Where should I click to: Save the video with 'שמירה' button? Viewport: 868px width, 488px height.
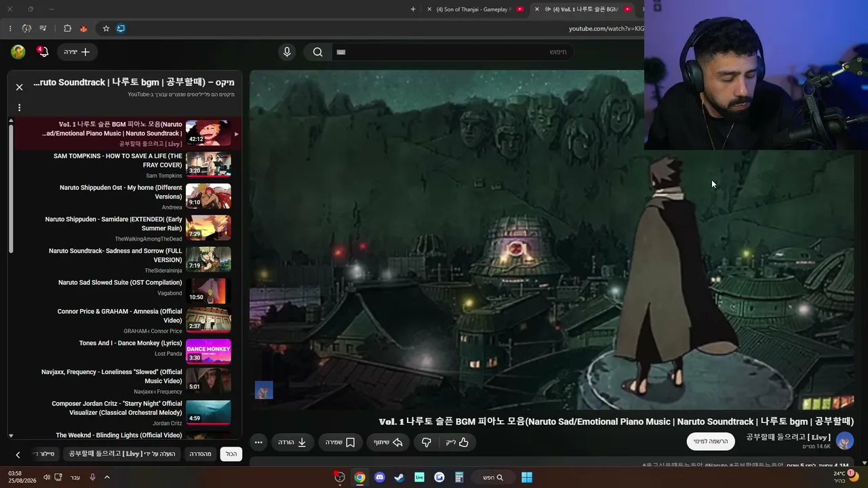click(x=340, y=442)
